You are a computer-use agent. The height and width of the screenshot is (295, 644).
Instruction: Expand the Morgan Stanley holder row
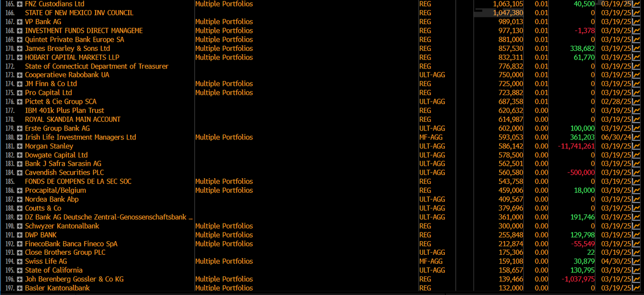pyautogui.click(x=20, y=146)
